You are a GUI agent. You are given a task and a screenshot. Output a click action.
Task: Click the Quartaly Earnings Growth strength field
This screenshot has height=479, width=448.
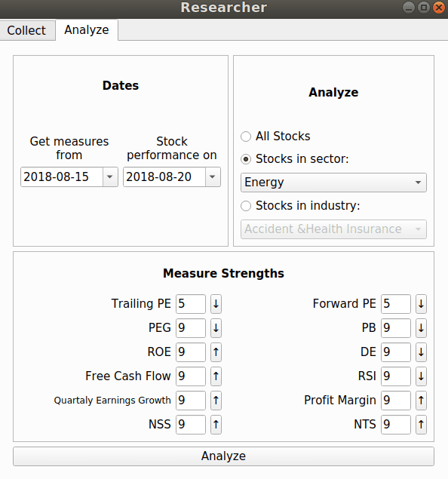[x=191, y=401]
